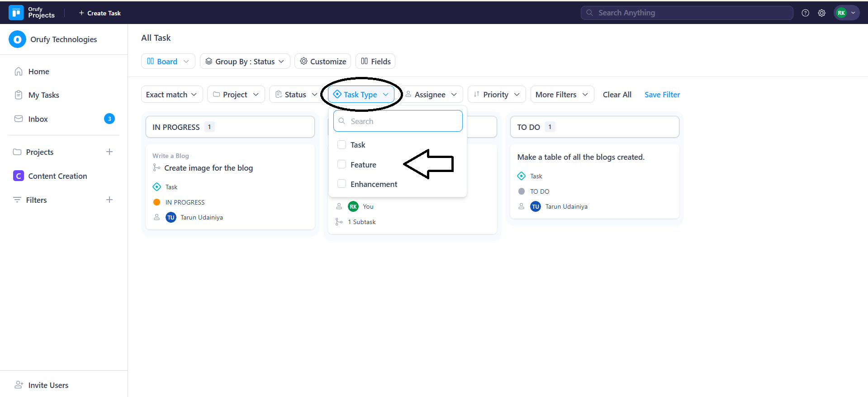This screenshot has width=868, height=397.
Task: Click the plus icon next to Projects
Action: coord(109,152)
